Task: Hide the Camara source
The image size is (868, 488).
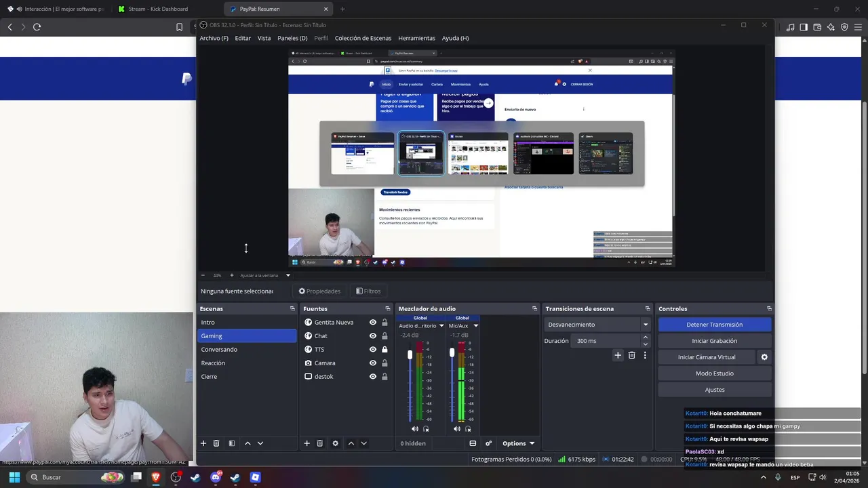Action: pyautogui.click(x=372, y=363)
